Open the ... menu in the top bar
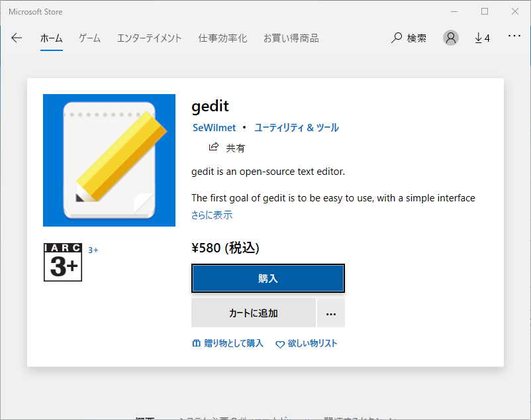This screenshot has height=420, width=531. coord(514,38)
